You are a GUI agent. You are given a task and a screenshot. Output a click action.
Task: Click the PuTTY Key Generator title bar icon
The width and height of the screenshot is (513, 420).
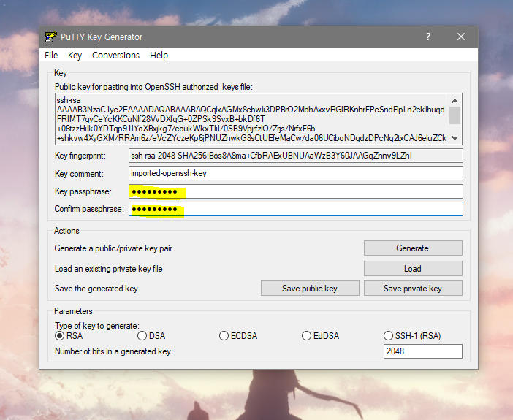(x=50, y=37)
